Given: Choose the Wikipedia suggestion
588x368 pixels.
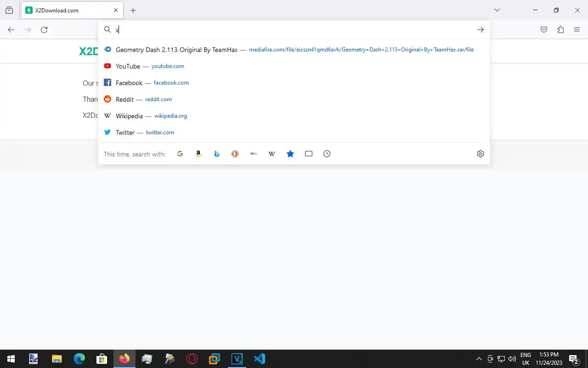Looking at the screenshot, I should [294, 116].
